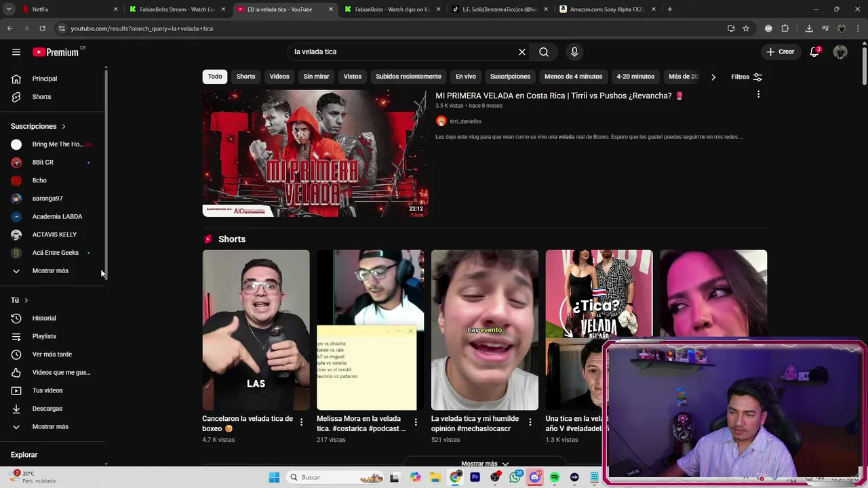Open WhatsApp from the taskbar

coord(515,477)
